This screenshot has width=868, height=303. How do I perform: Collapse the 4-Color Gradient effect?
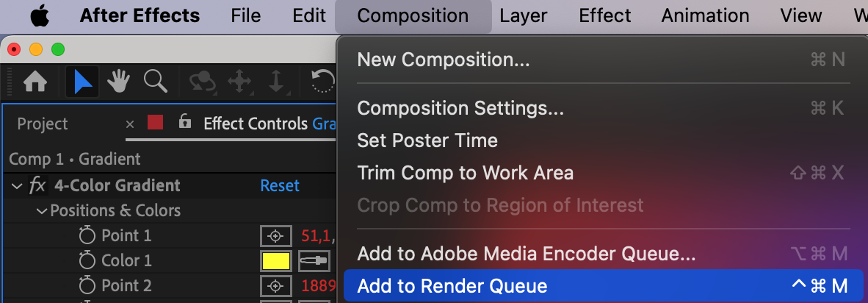(x=17, y=186)
